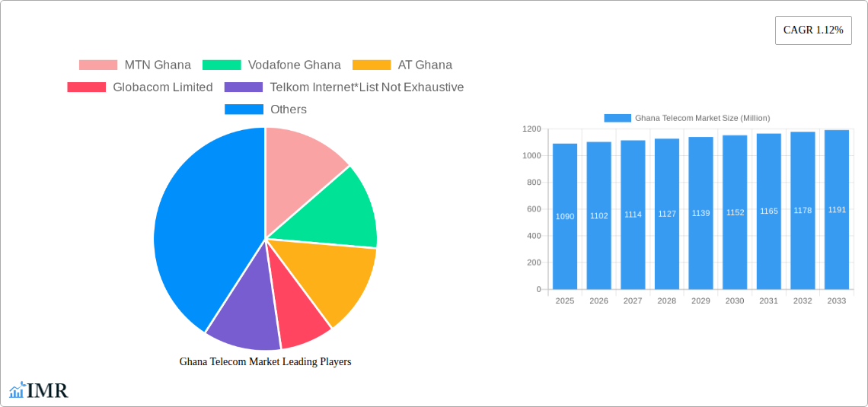
Task: Click Ghana Telecom Market Size (Million) label
Action: point(703,119)
